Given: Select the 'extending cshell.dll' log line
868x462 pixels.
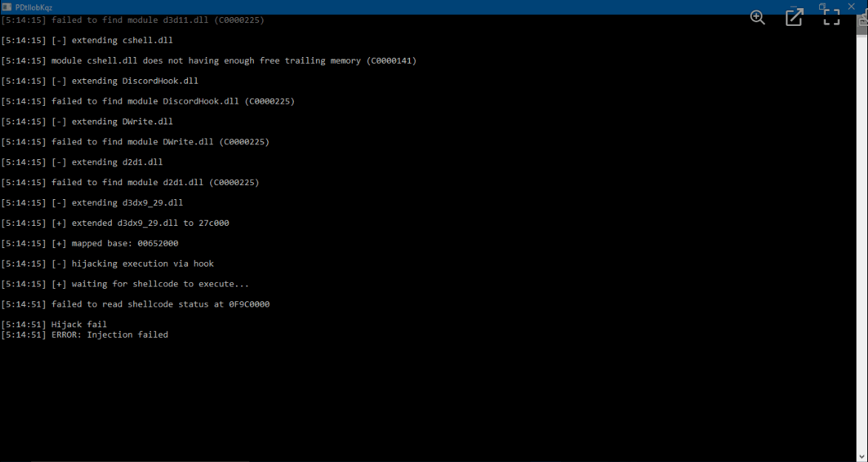Looking at the screenshot, I should (87, 41).
